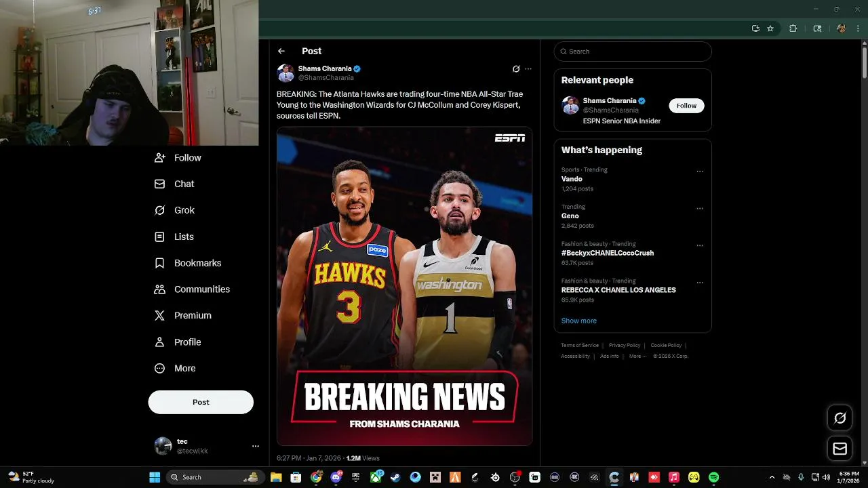This screenshot has height=488, width=868.
Task: Expand the More sidebar menu
Action: tap(175, 368)
